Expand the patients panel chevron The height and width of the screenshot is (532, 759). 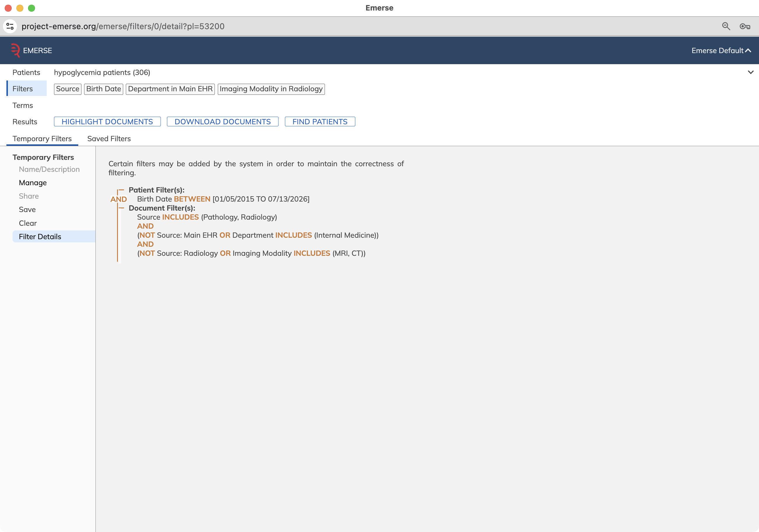tap(751, 72)
